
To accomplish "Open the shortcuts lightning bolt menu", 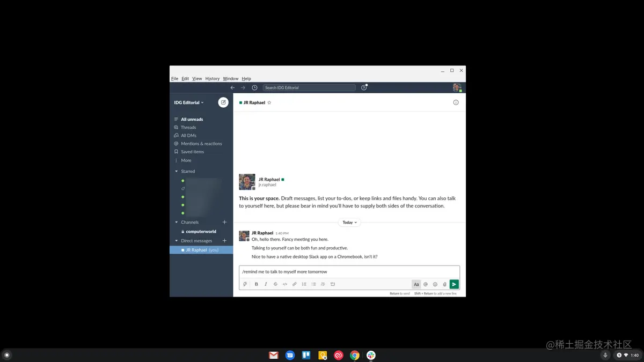I will (x=245, y=284).
